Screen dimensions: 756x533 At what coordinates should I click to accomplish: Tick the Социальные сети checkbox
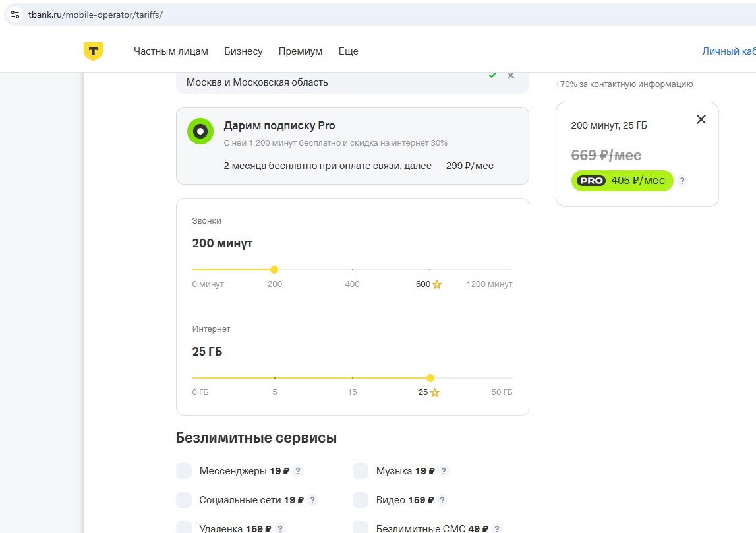coord(184,500)
